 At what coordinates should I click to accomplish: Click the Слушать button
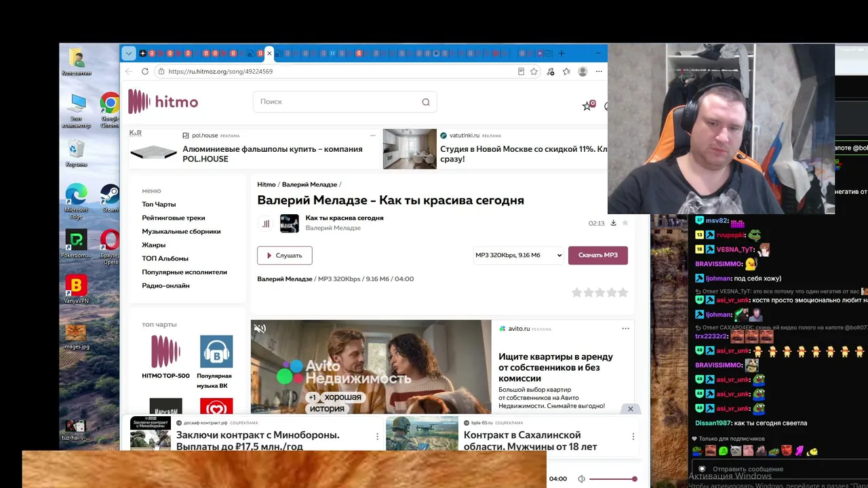pyautogui.click(x=285, y=256)
